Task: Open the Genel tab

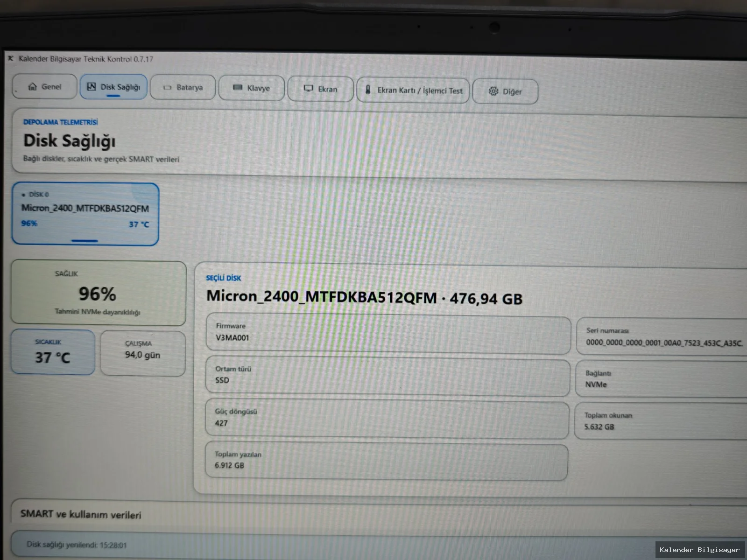Action: (x=45, y=87)
